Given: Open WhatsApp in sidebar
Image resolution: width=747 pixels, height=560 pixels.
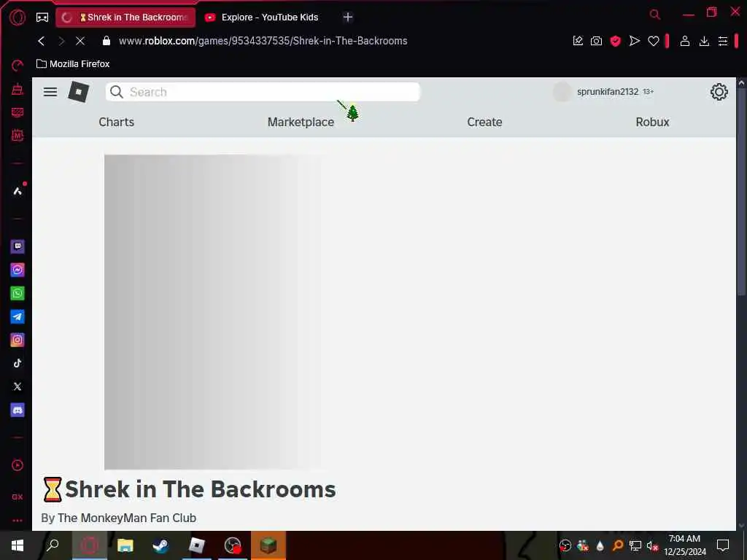Looking at the screenshot, I should (18, 293).
